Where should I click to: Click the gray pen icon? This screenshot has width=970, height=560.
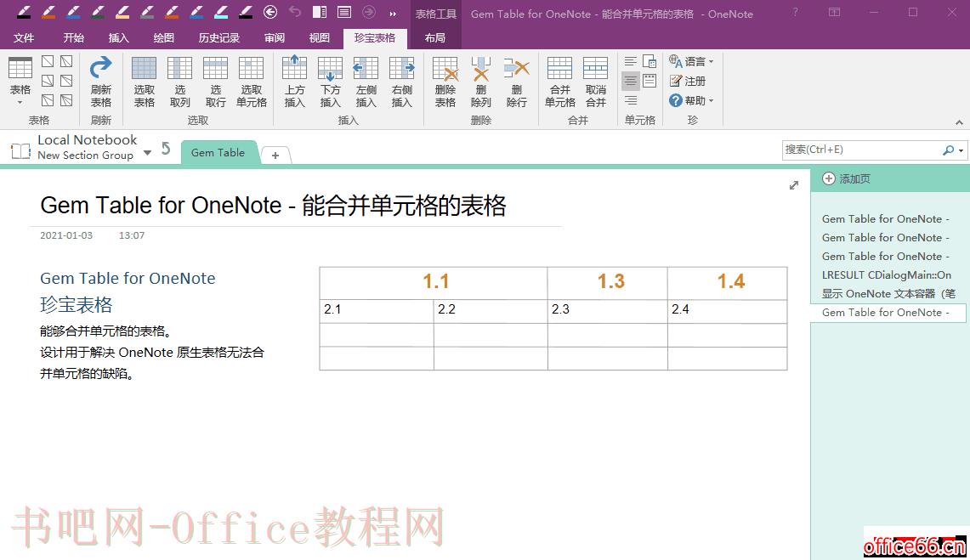[147, 12]
